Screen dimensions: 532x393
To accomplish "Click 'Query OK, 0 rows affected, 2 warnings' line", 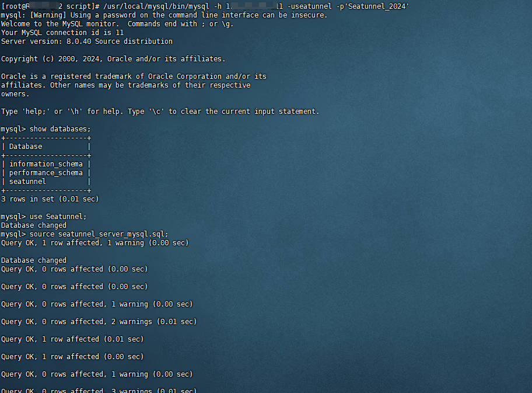I will point(99,322).
